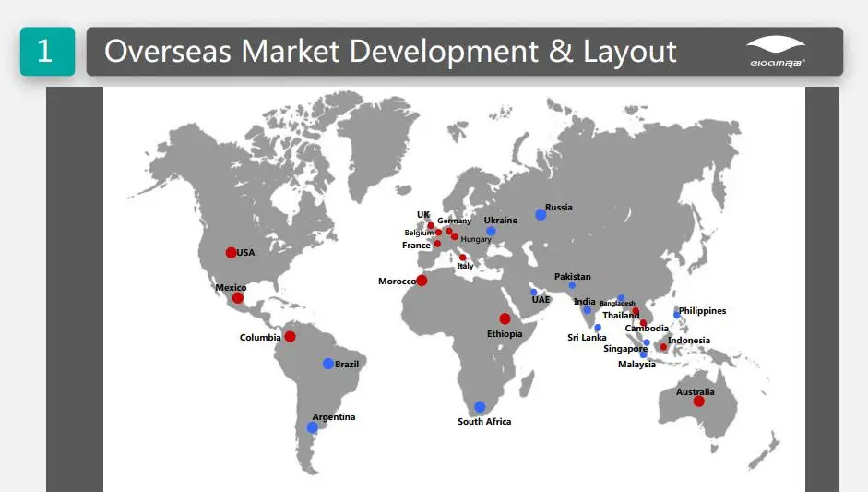This screenshot has width=868, height=492.
Task: Click the blue South Africa marker
Action: (x=480, y=407)
